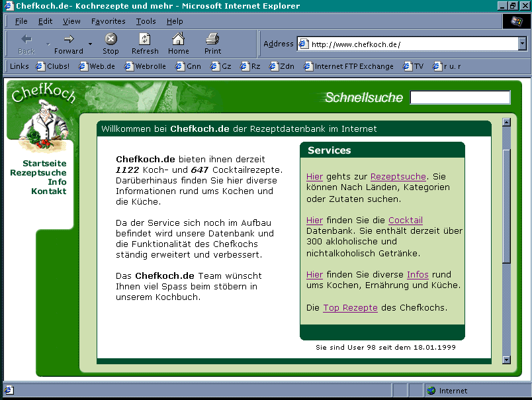This screenshot has height=400, width=532.
Task: Click the Refresh page icon
Action: pyautogui.click(x=145, y=40)
